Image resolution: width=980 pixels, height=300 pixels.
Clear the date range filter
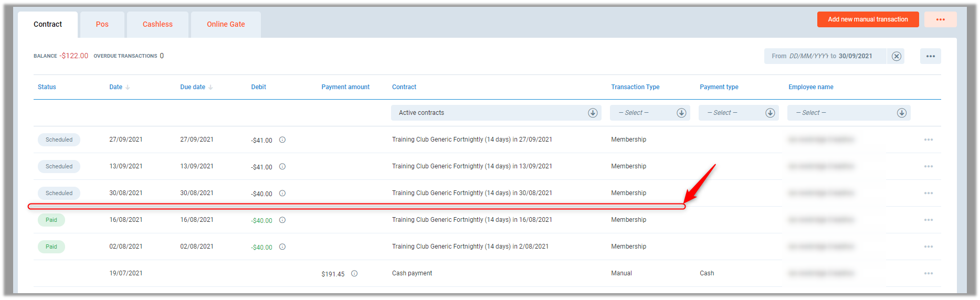pyautogui.click(x=897, y=56)
